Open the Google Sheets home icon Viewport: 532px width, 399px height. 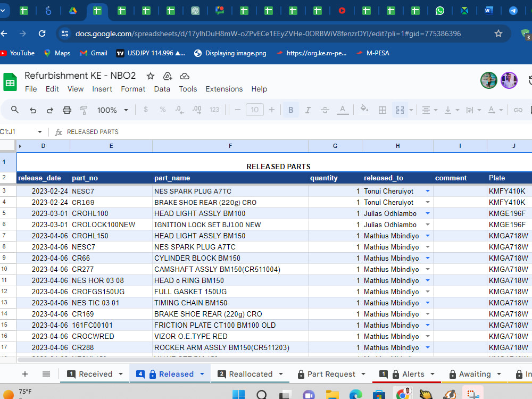pyautogui.click(x=10, y=82)
